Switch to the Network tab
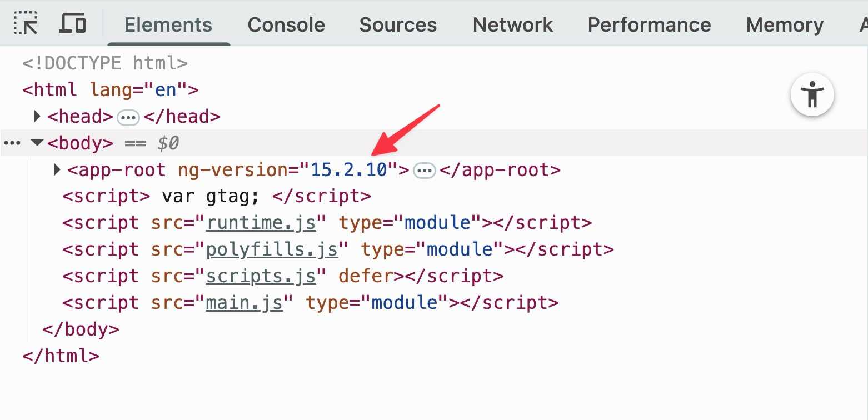The image size is (868, 420). click(513, 24)
